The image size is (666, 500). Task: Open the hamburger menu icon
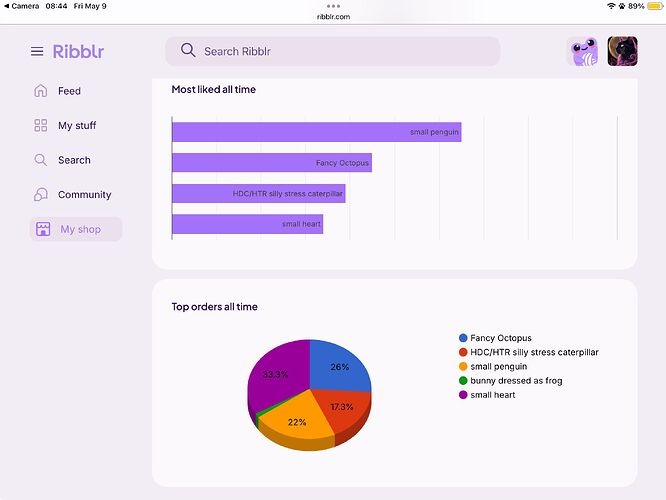pos(37,51)
